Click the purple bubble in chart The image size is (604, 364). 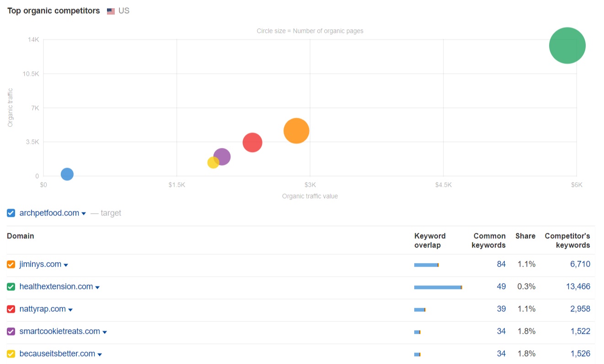click(223, 157)
